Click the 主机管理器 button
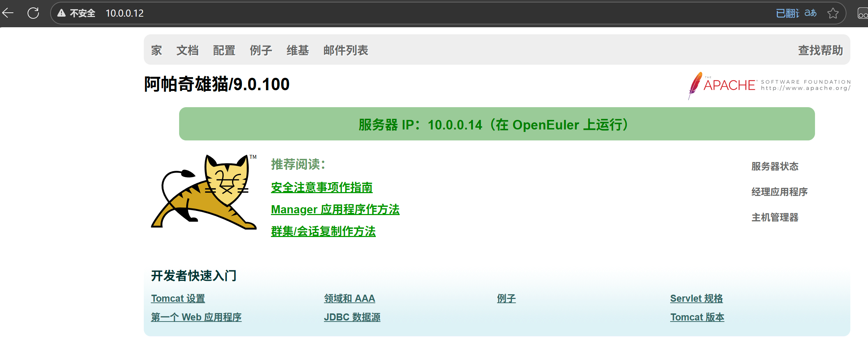868x341 pixels. (775, 217)
